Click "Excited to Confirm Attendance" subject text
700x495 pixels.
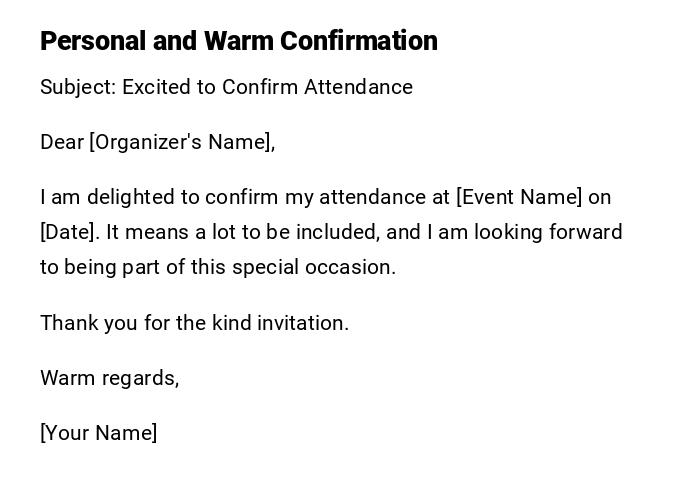coord(267,87)
